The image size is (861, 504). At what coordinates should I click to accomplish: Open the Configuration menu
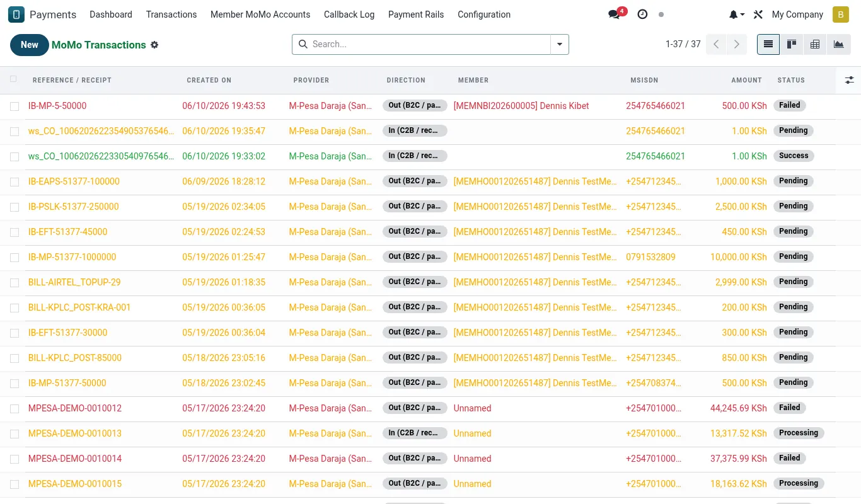(484, 14)
